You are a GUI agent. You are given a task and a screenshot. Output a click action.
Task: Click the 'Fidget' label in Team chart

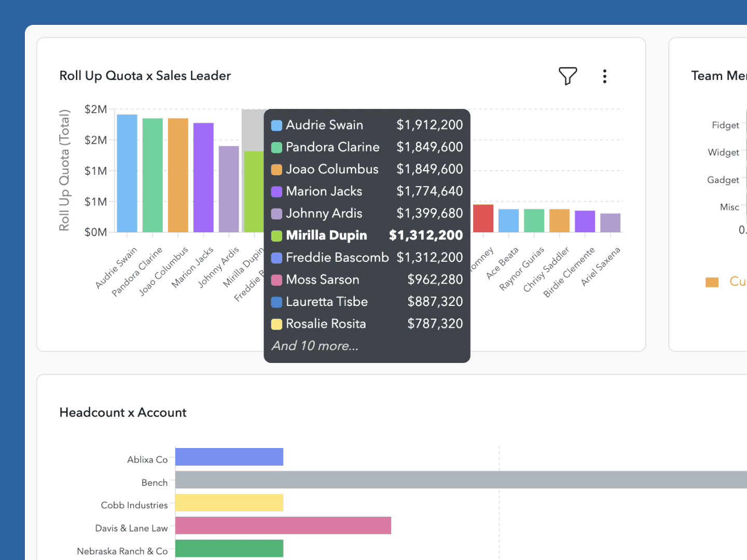click(725, 125)
